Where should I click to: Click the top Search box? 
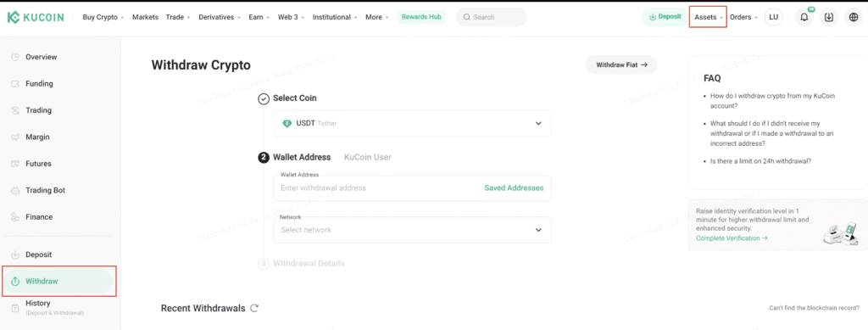pyautogui.click(x=491, y=17)
